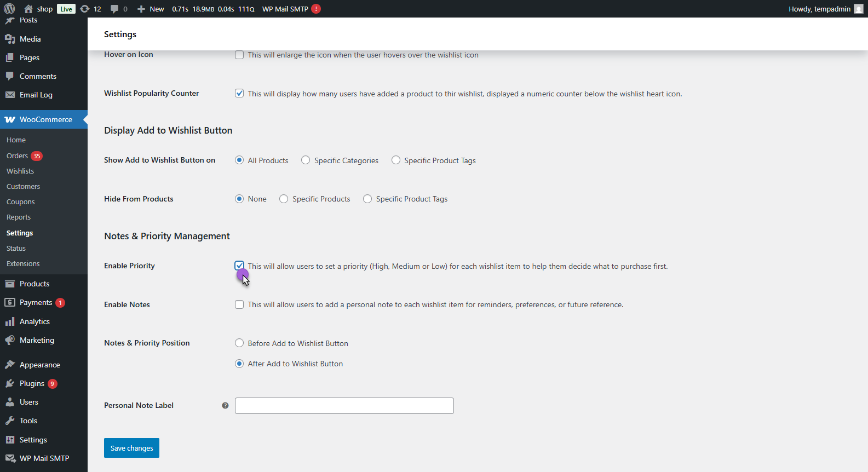Click the comments bubble icon in admin bar
The width and height of the screenshot is (868, 472).
tap(114, 9)
